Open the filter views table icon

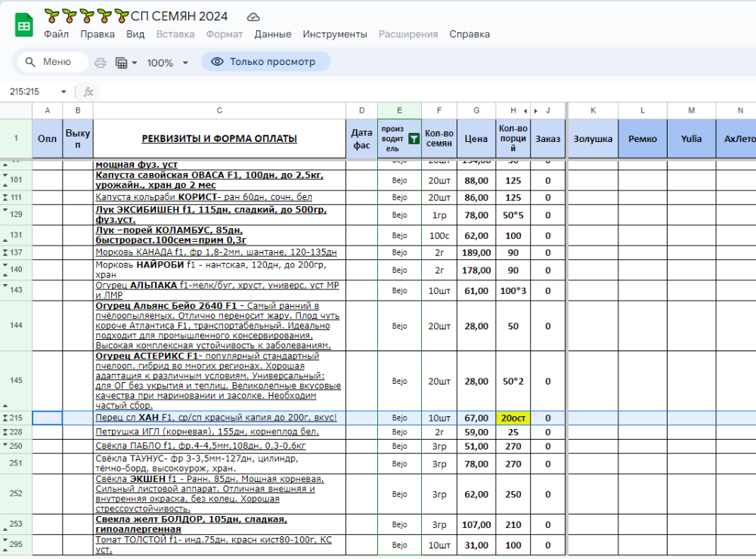tap(122, 63)
